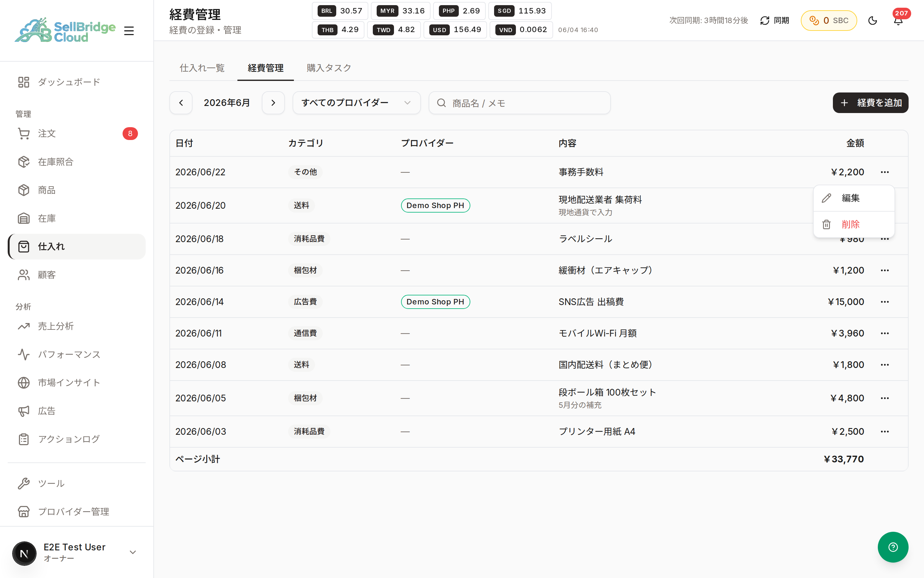Open 注文 orders cart icon
The width and height of the screenshot is (924, 578).
(x=24, y=133)
